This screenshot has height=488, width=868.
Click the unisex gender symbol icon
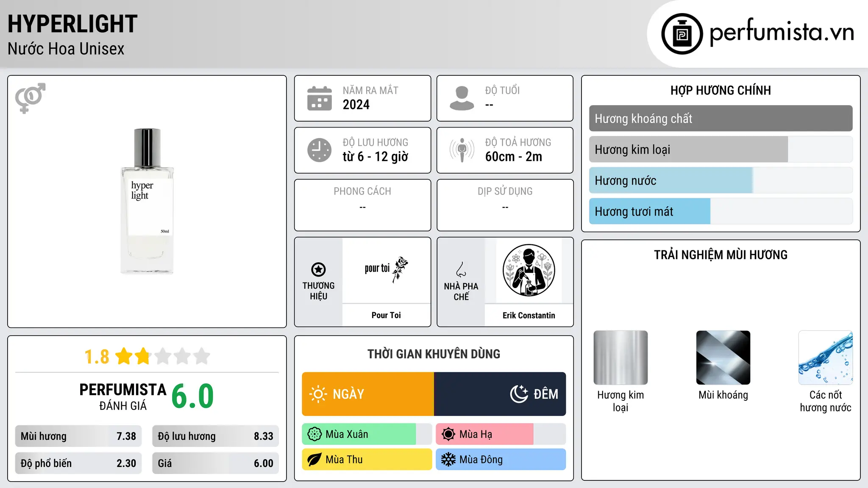30,98
